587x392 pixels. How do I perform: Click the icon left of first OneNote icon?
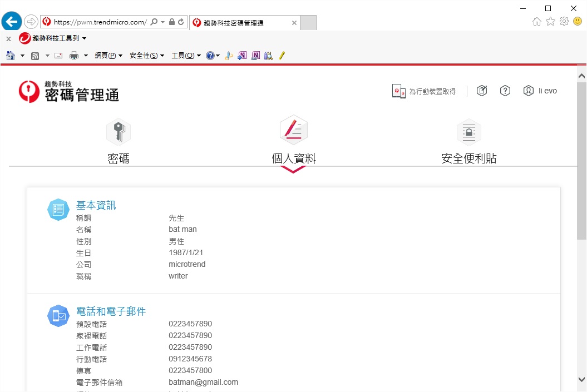[229, 56]
